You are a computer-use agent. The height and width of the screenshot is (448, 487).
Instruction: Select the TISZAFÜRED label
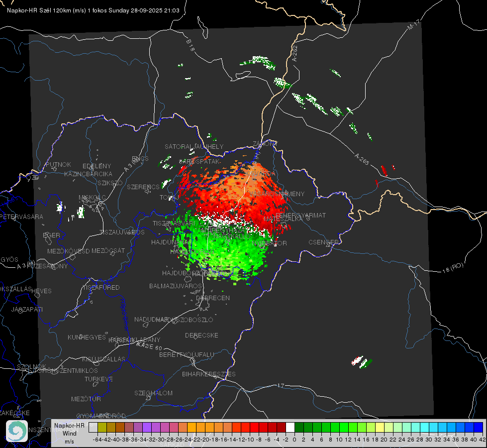101,288
